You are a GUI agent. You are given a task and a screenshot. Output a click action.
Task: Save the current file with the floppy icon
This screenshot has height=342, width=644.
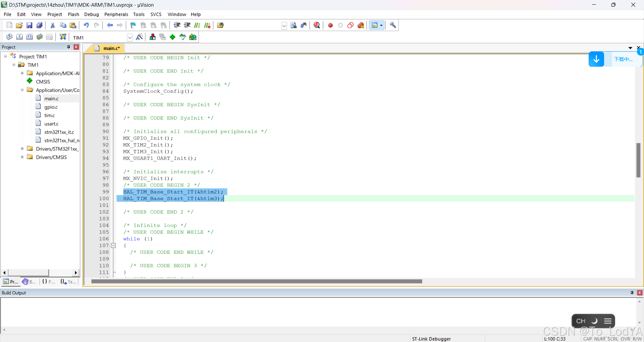tap(29, 25)
